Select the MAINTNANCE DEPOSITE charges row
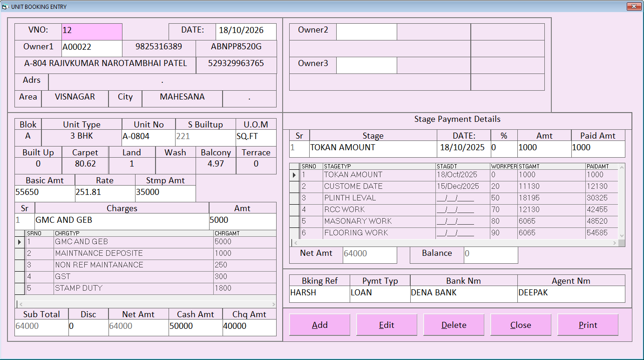644x360 pixels. point(145,253)
